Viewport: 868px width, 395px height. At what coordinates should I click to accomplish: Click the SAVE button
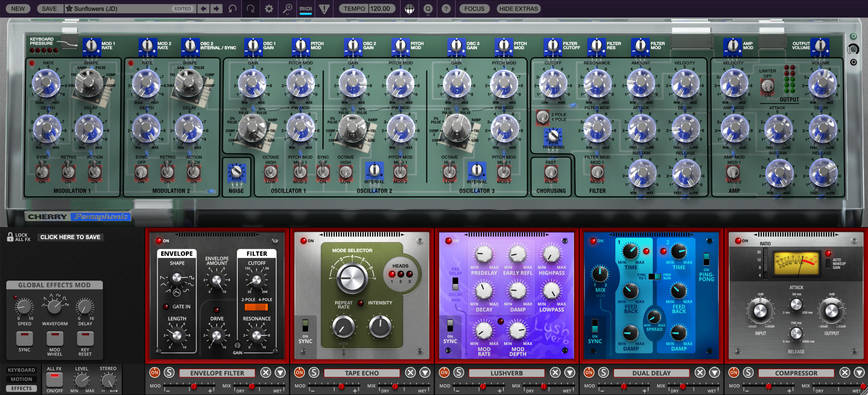click(x=49, y=8)
